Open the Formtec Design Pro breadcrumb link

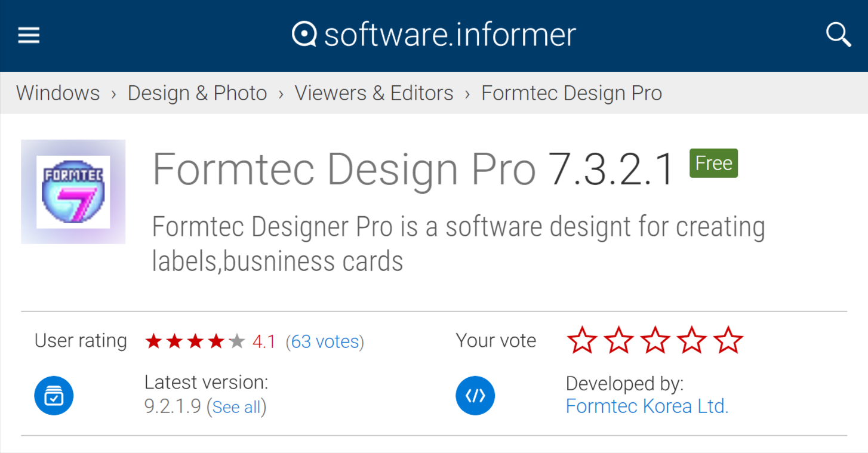(571, 93)
